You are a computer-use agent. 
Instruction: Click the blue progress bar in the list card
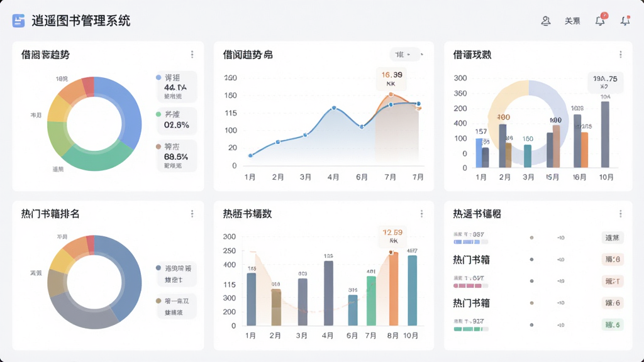470,242
